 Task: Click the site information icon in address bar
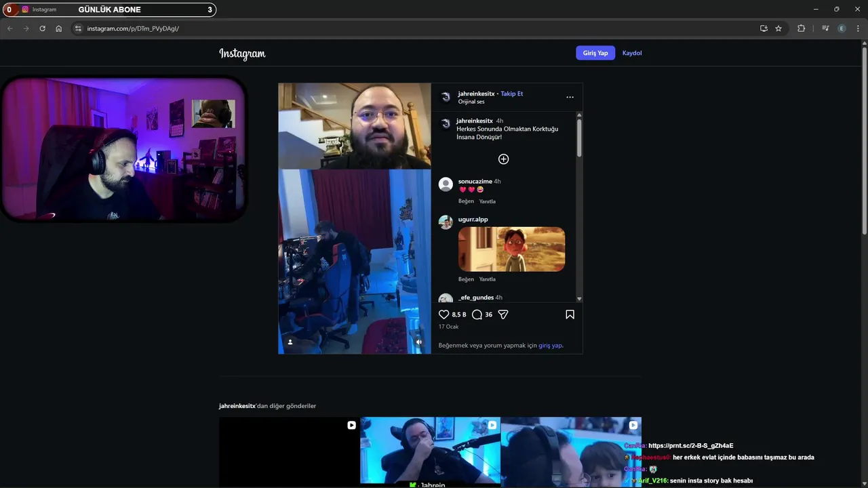tap(78, 28)
